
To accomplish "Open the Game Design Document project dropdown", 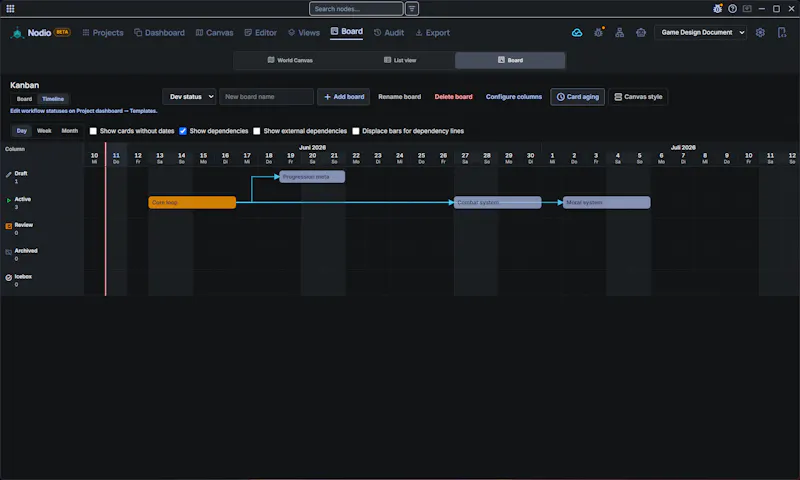I will pos(701,32).
